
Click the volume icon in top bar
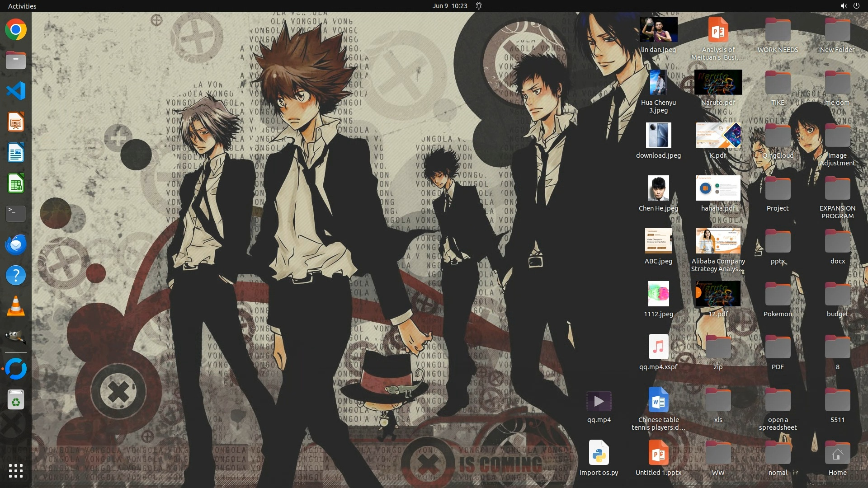[x=843, y=6]
